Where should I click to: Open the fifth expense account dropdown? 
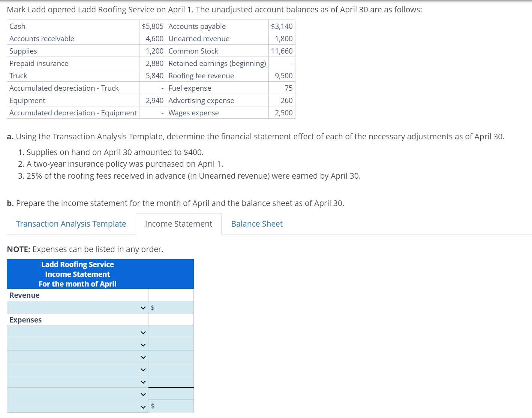point(142,381)
